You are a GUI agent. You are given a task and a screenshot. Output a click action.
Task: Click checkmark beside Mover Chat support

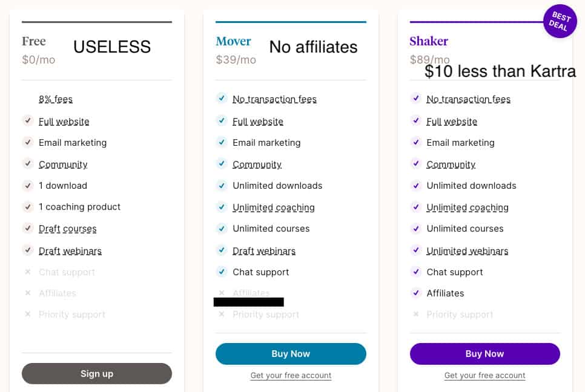(222, 272)
